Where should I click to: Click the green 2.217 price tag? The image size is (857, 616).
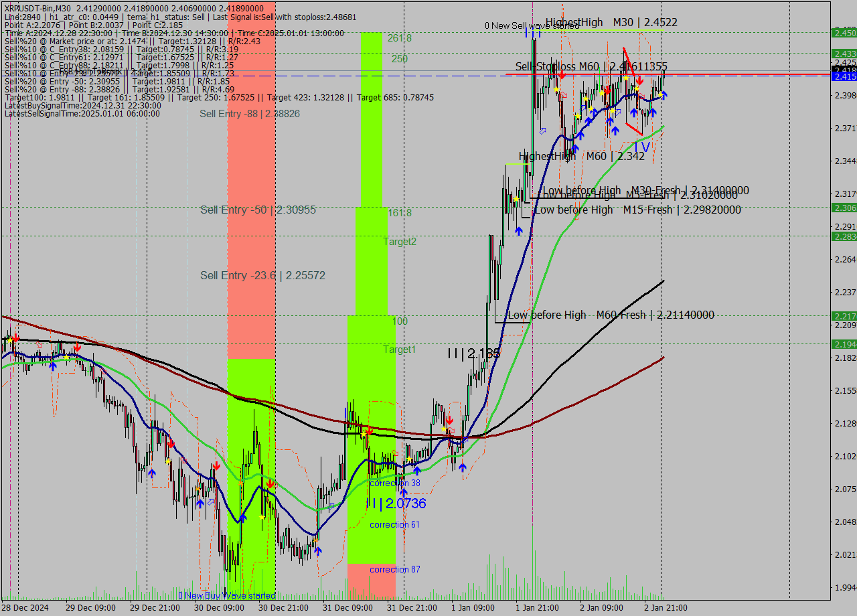coord(844,315)
